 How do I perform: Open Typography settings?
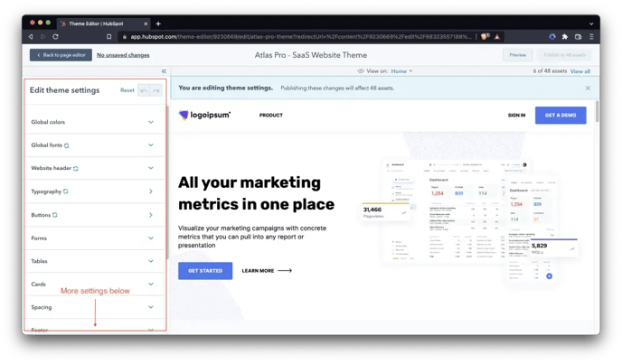tap(94, 191)
